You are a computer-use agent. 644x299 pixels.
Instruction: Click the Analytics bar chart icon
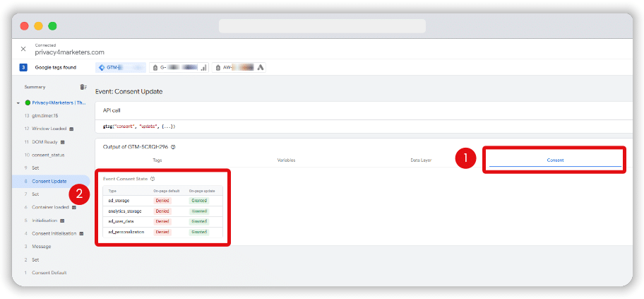pyautogui.click(x=203, y=68)
